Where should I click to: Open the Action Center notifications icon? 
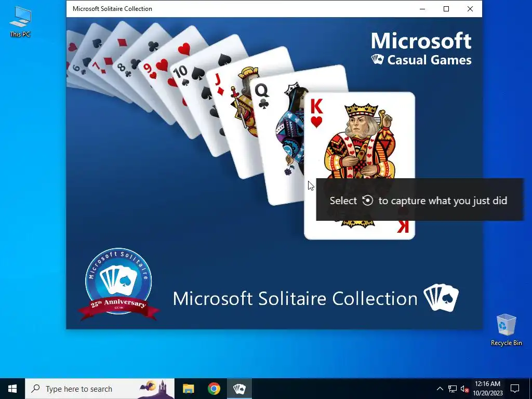pyautogui.click(x=515, y=389)
